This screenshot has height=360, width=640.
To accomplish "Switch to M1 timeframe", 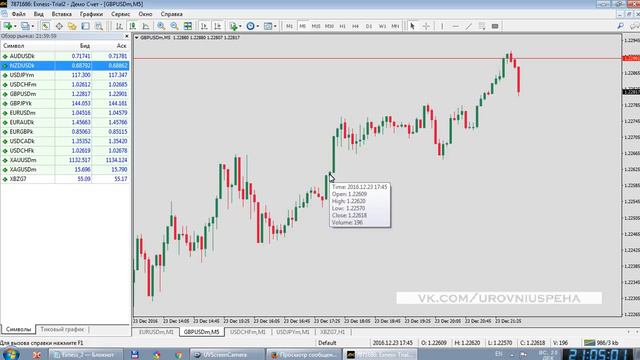I will pyautogui.click(x=289, y=26).
